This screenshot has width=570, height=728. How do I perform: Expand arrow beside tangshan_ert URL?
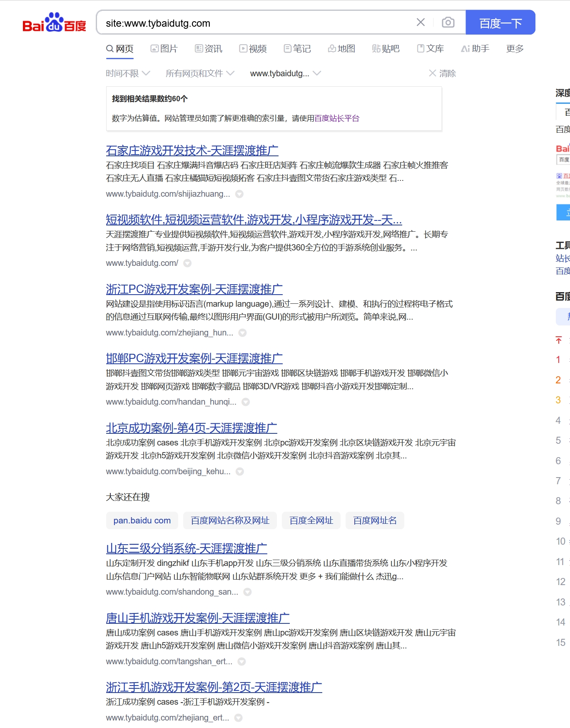241,662
